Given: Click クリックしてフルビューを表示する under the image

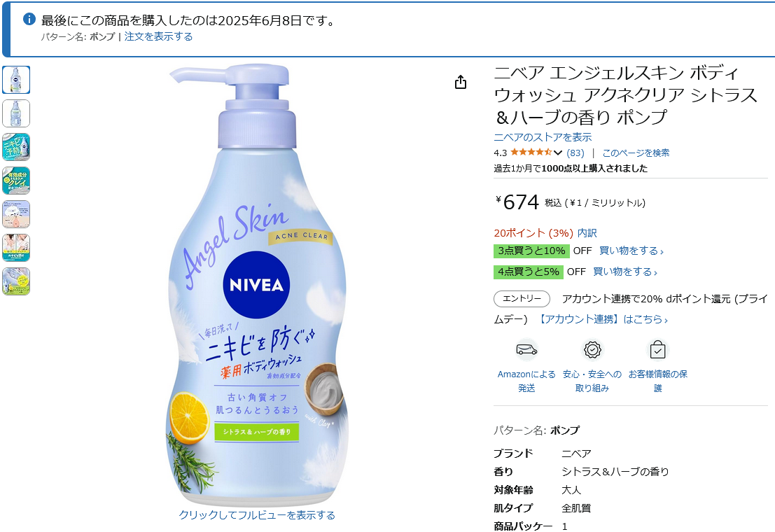Looking at the screenshot, I should coord(257,515).
